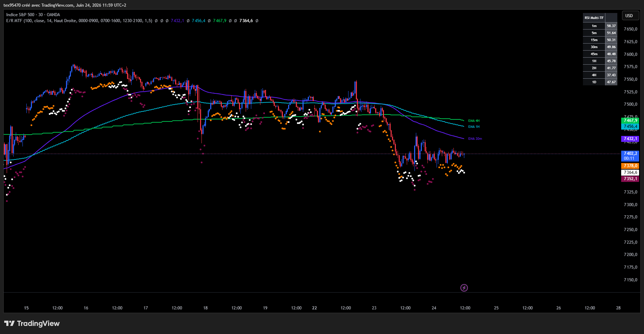Click the EMA 30m line label

tap(475, 139)
